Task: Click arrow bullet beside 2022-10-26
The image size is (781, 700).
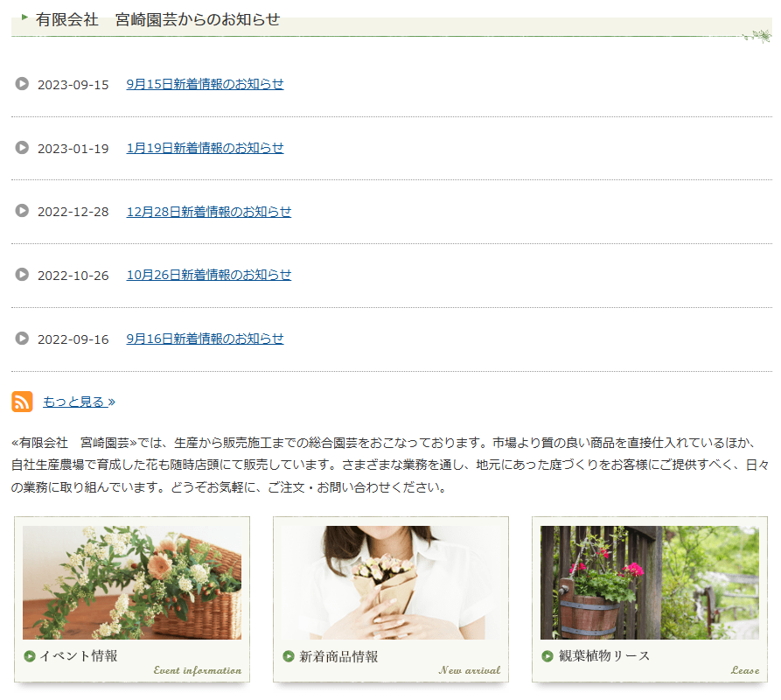Action: click(22, 275)
